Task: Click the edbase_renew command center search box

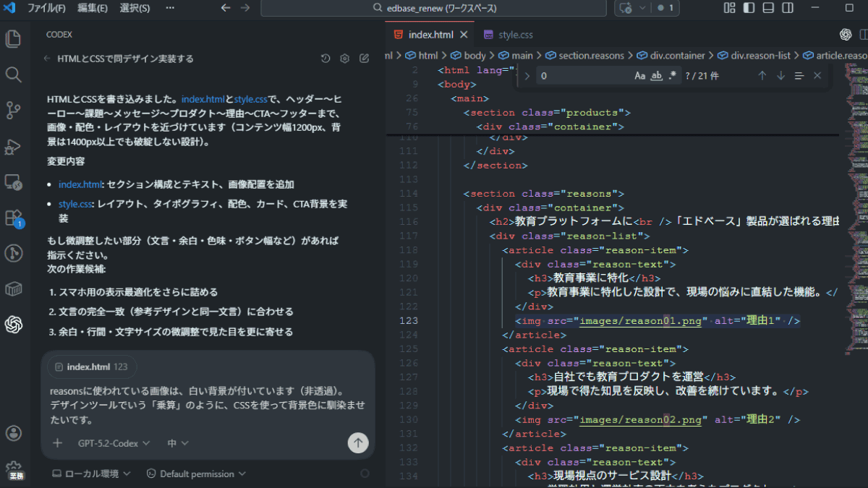Action: coord(433,8)
